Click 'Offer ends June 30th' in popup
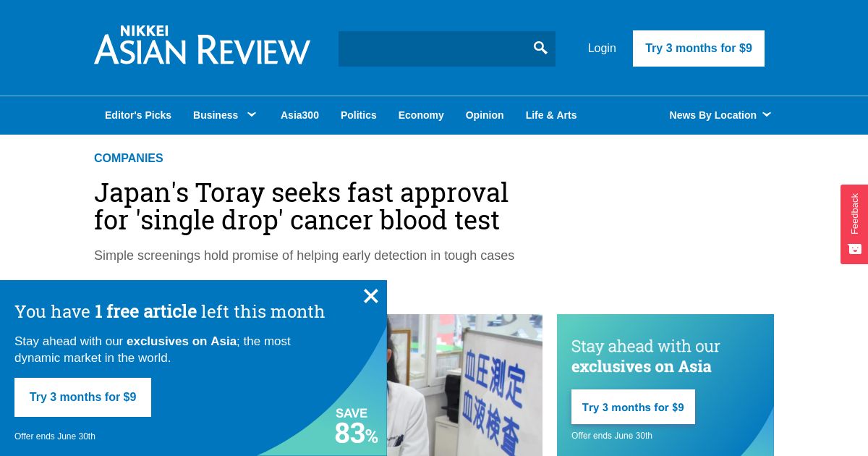The height and width of the screenshot is (456, 868). tap(55, 436)
